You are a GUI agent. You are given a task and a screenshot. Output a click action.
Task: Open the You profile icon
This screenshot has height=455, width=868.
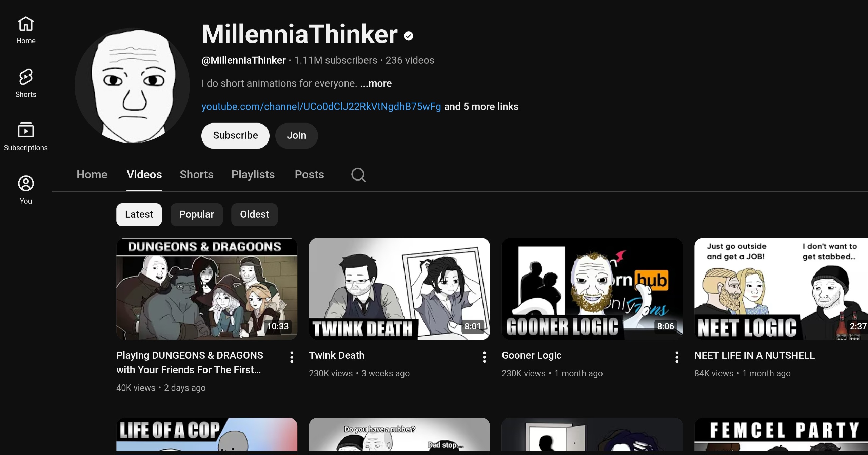point(26,190)
